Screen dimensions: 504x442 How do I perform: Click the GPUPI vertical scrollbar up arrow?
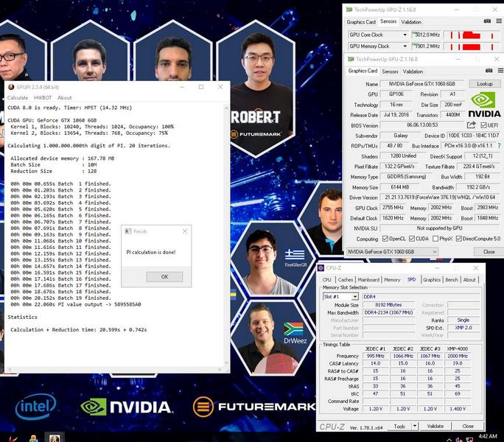tap(226, 108)
